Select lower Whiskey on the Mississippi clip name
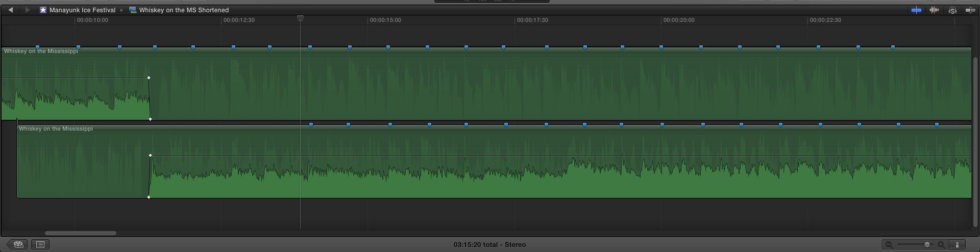Screen dimensions: 980x252 point(56,129)
